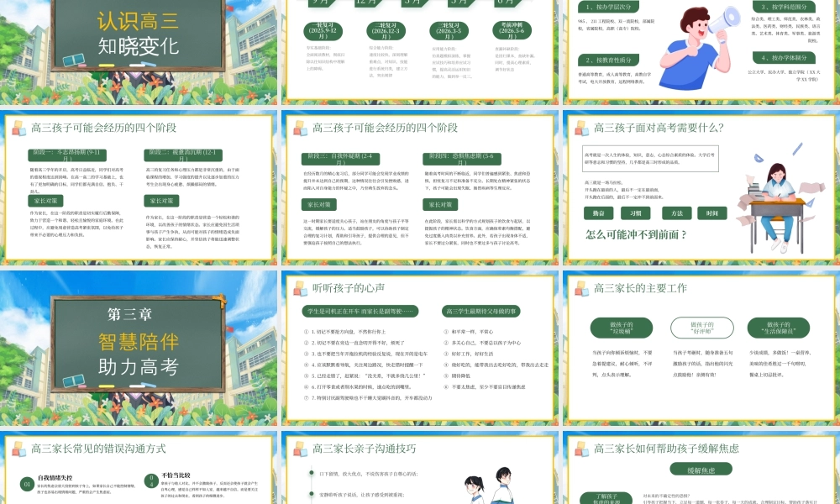Click the '做孩子的垃圾桶' pill
This screenshot has height=504, width=840.
[622, 328]
